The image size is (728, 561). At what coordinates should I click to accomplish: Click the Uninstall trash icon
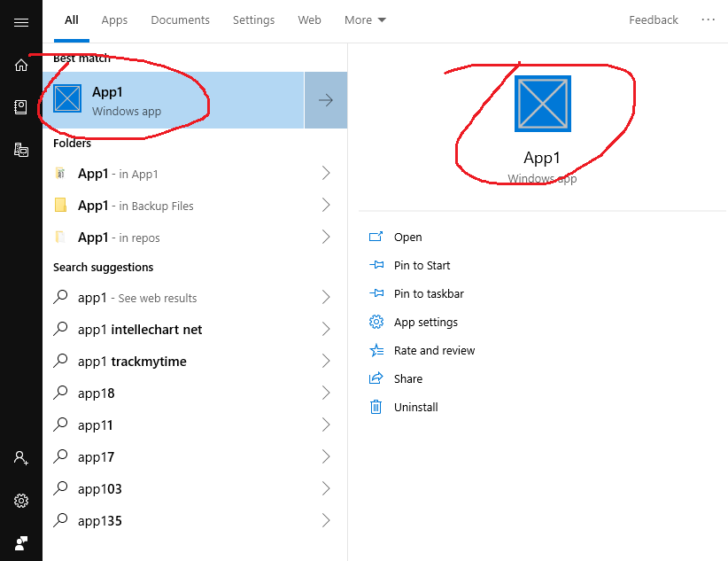click(x=378, y=407)
